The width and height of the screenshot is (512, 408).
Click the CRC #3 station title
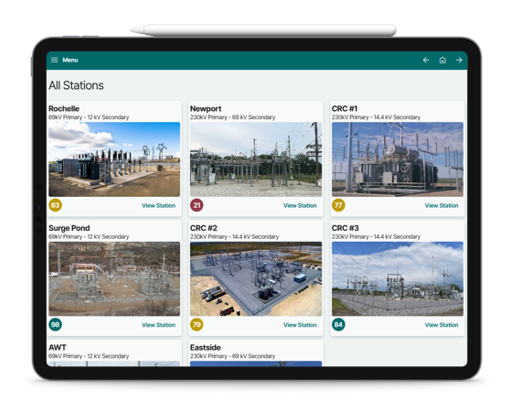345,228
